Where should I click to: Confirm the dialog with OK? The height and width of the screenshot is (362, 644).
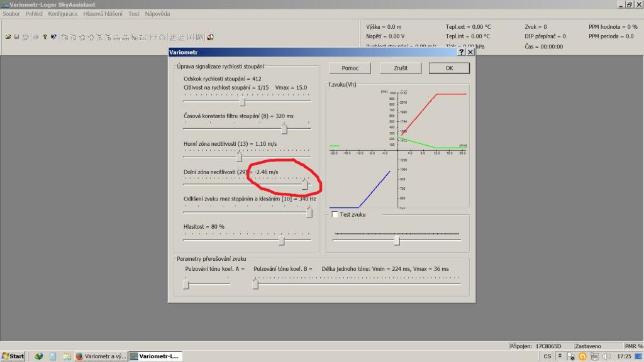click(x=448, y=68)
